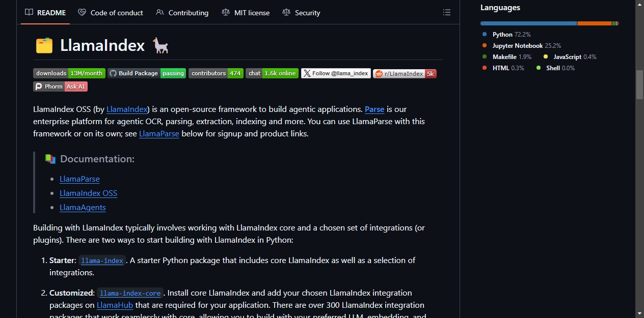Click the downloads 13M/month badge
Screen dimensions: 644x318
(69, 73)
